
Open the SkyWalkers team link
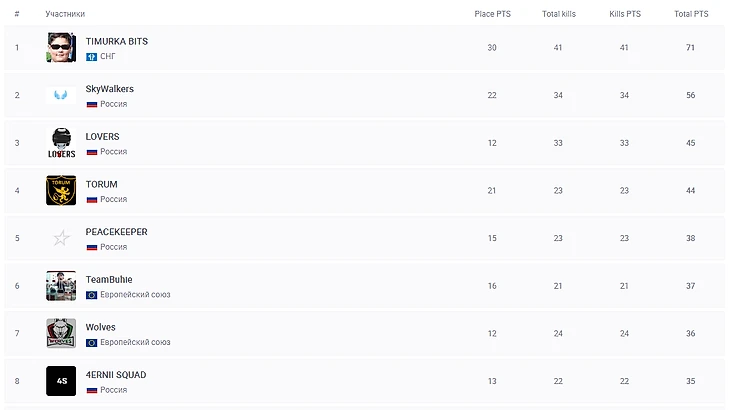coord(109,89)
